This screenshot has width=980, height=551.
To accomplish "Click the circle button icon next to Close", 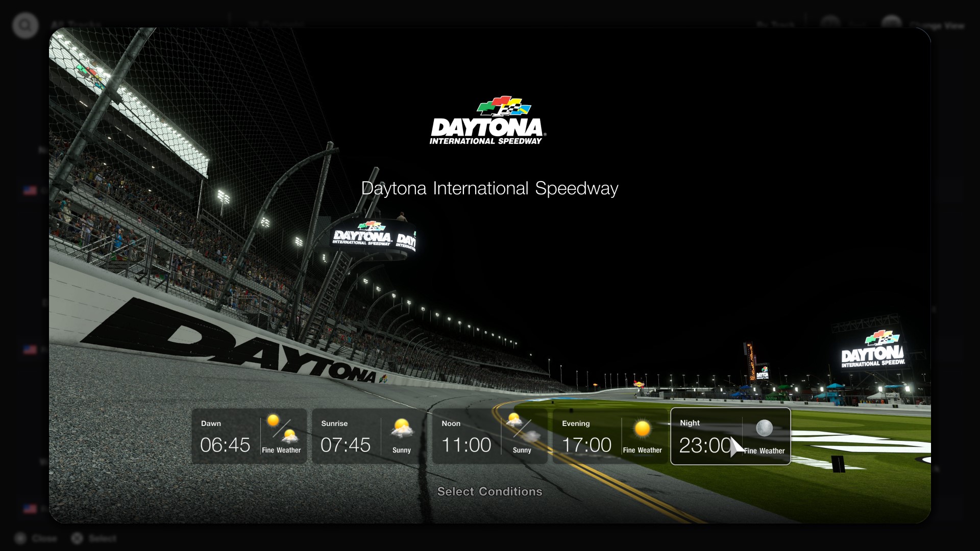I will [19, 538].
